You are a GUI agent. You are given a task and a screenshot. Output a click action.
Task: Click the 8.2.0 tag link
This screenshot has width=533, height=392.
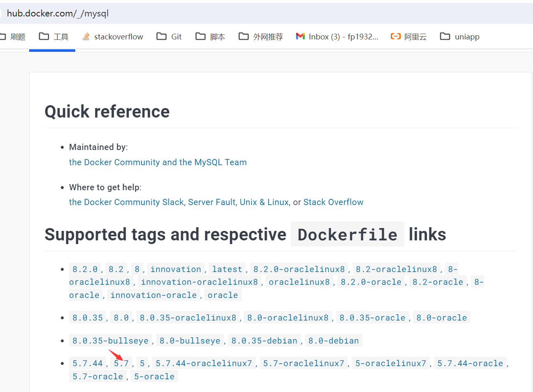point(85,269)
